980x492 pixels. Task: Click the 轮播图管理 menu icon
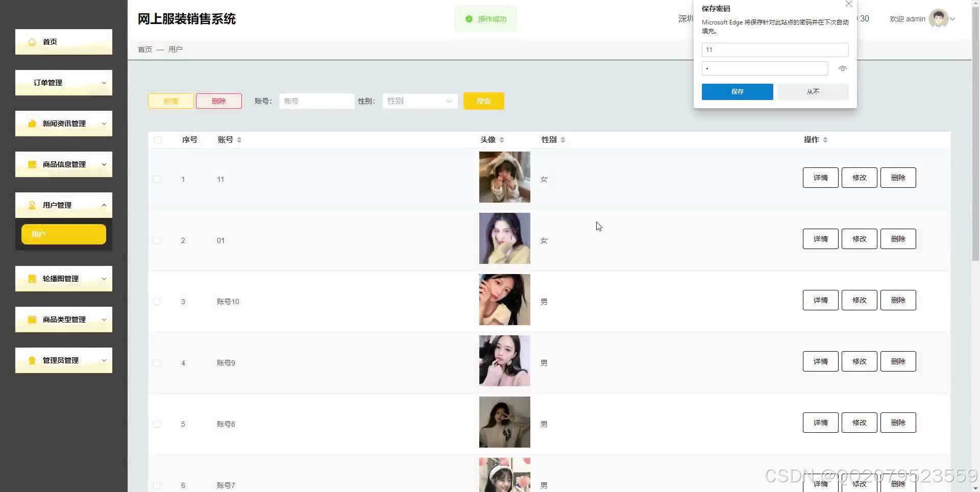[32, 279]
